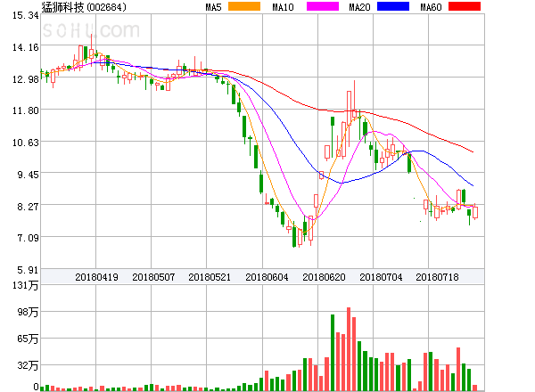Image resolution: width=535 pixels, height=392 pixels.
Task: Click the 15.34 price axis label
Action: pos(26,15)
